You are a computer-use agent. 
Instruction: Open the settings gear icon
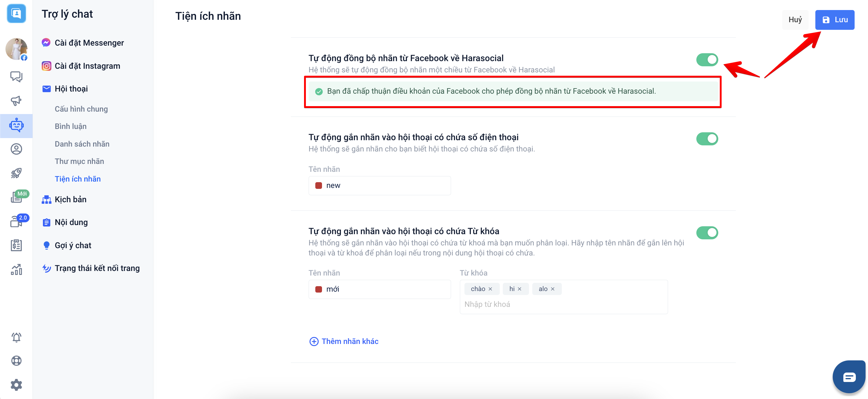click(16, 384)
